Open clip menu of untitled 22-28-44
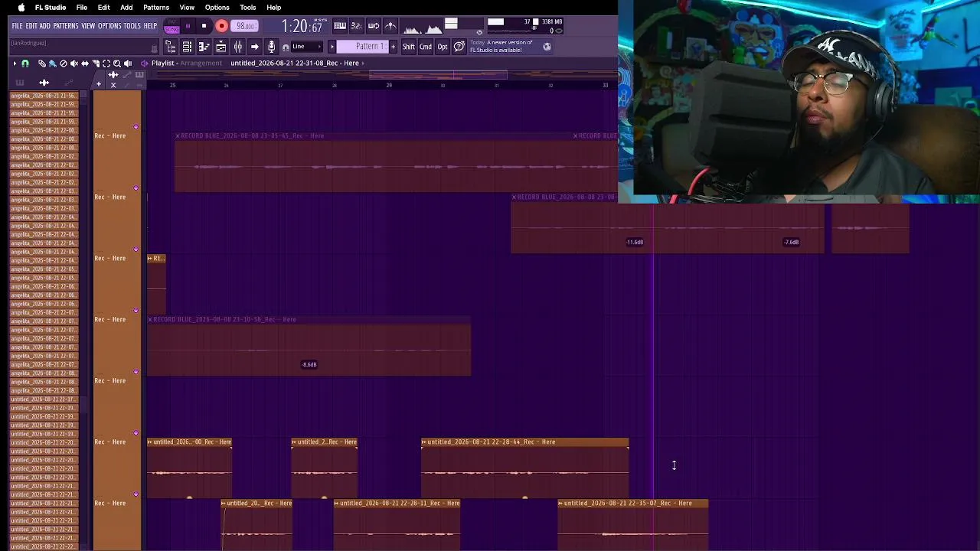 point(424,442)
